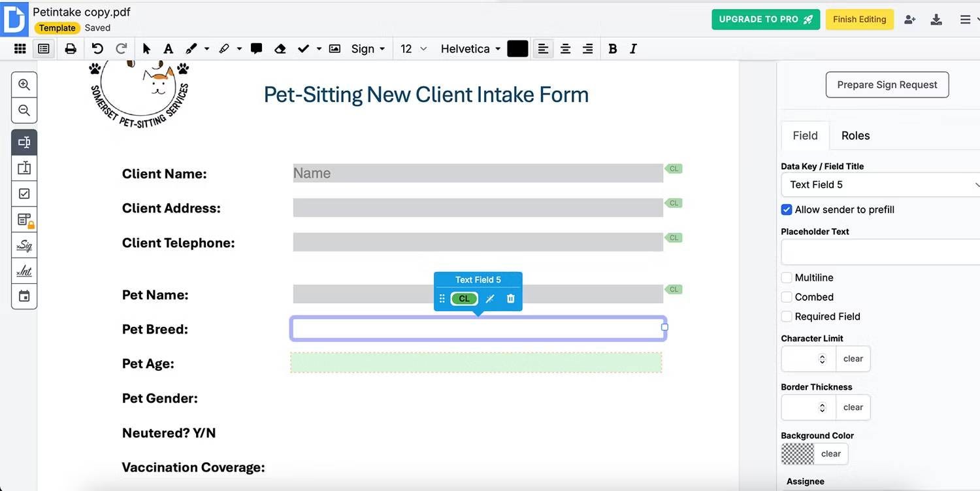Open the comment annotation tool

coord(256,49)
